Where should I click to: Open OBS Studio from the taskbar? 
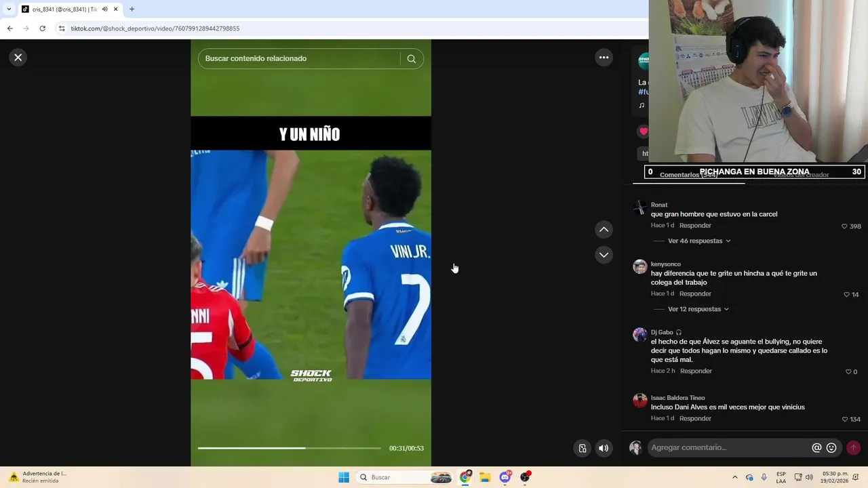coord(525,477)
